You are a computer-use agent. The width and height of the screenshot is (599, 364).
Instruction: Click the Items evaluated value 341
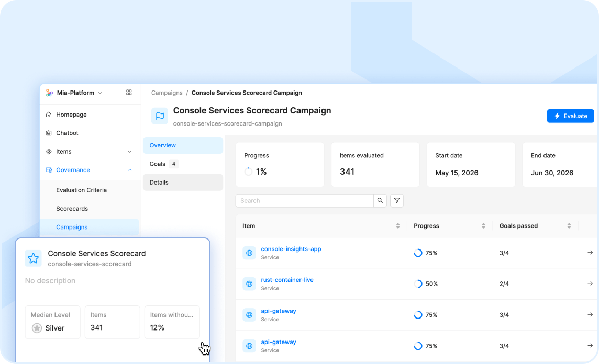coord(347,172)
